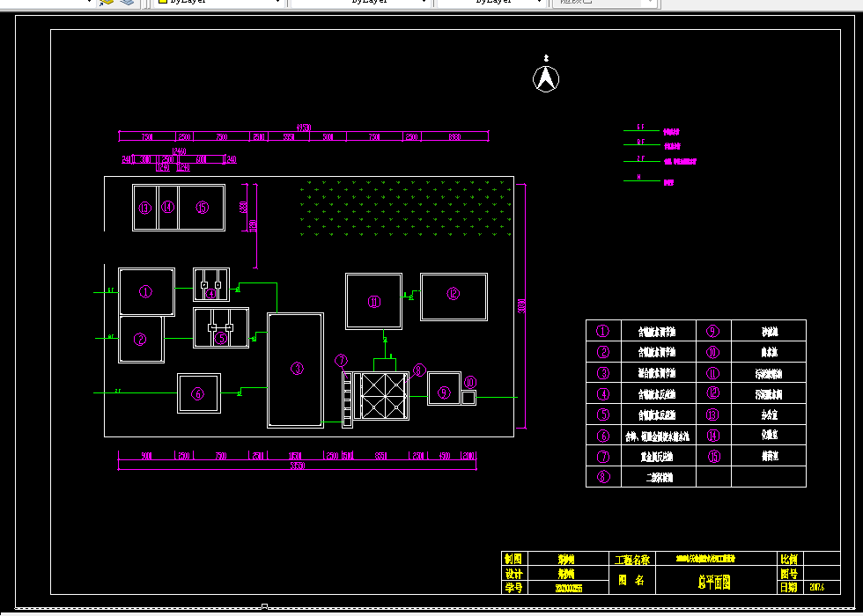The image size is (863, 616).
Task: Select circled 10 in the legend table
Action: click(x=712, y=352)
